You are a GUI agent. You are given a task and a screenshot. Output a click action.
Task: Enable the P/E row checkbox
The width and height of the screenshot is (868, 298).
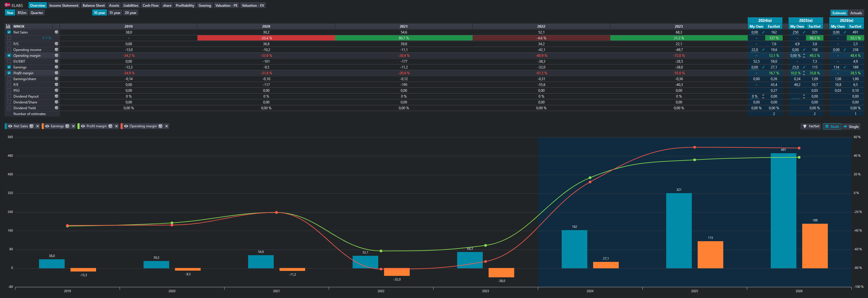pyautogui.click(x=9, y=84)
